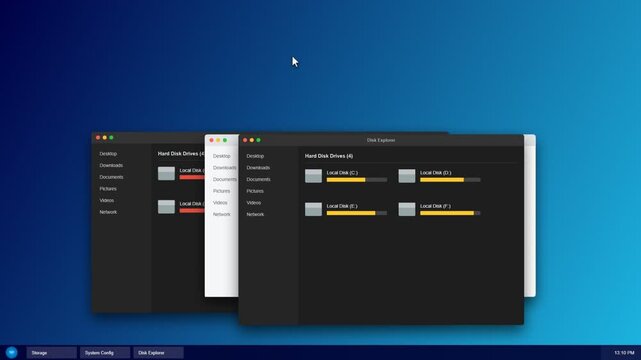
Task: Click Hard Disk Drives heading in rear dark window
Action: (x=181, y=154)
